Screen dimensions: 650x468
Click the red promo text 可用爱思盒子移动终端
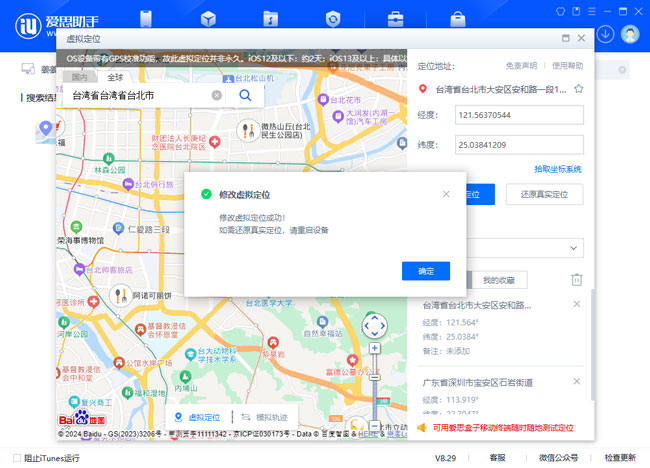point(503,428)
